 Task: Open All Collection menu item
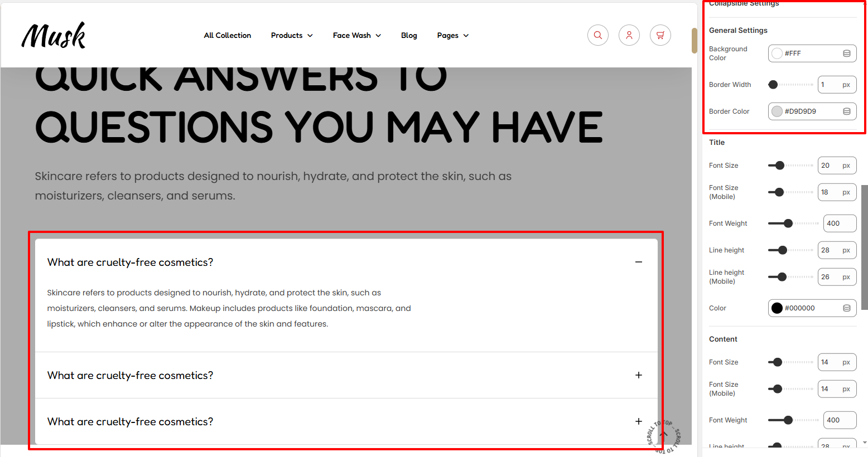pos(228,35)
